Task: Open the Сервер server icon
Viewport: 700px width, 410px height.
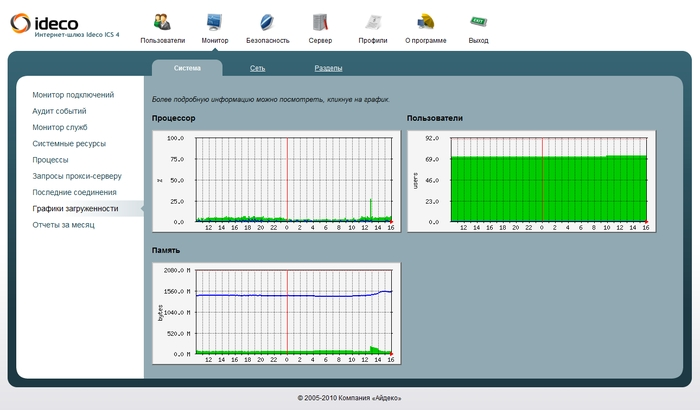Action: point(320,22)
